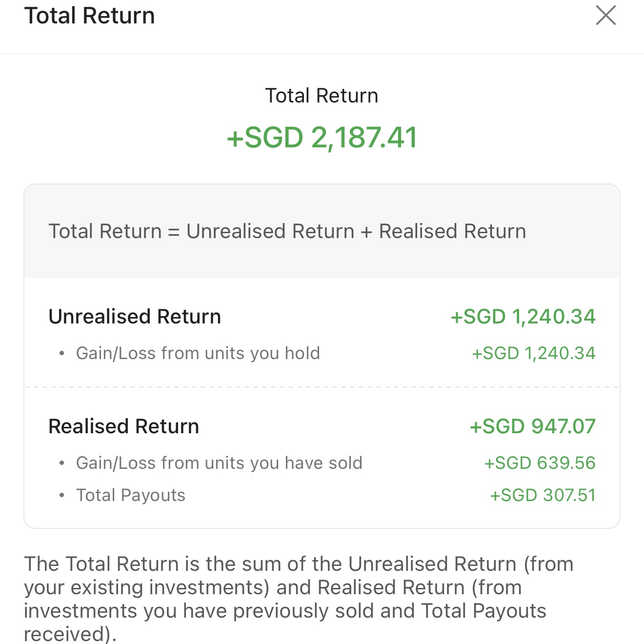
Task: Tap the bullet beside units you hold
Action: point(61,354)
